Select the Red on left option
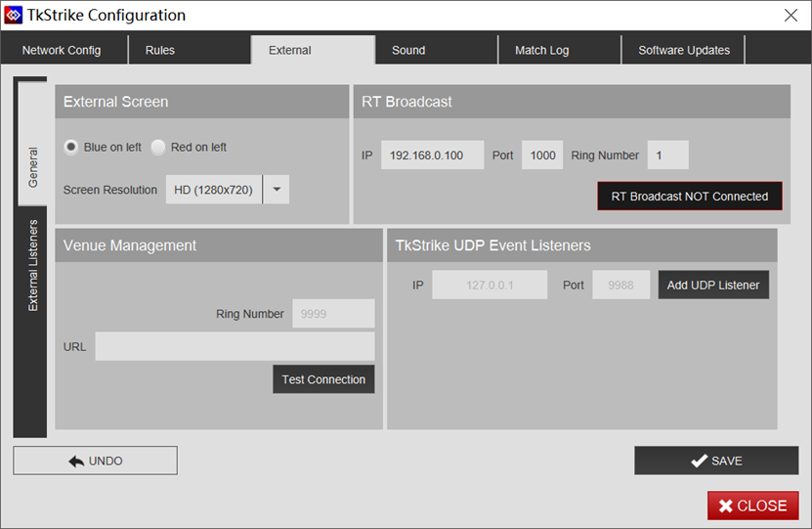Viewport: 812px width, 529px height. (158, 147)
